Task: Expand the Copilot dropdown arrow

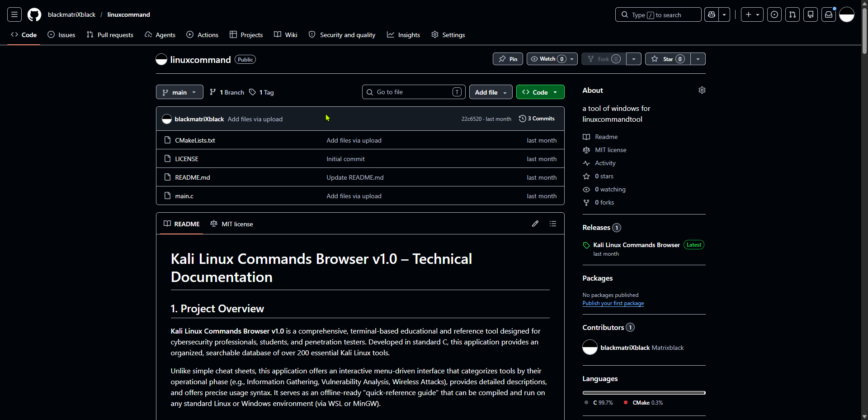Action: (x=724, y=14)
